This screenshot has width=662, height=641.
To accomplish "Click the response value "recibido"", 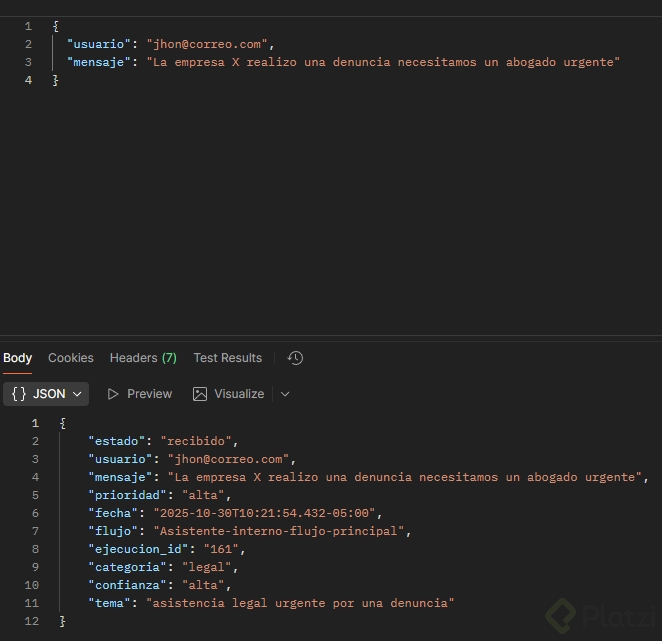I will 196,441.
